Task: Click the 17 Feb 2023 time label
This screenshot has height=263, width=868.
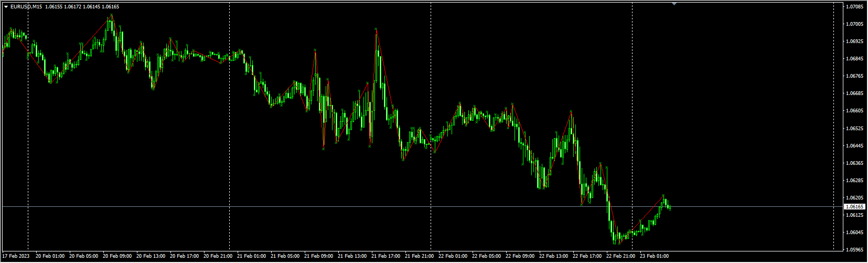Action: 16,256
